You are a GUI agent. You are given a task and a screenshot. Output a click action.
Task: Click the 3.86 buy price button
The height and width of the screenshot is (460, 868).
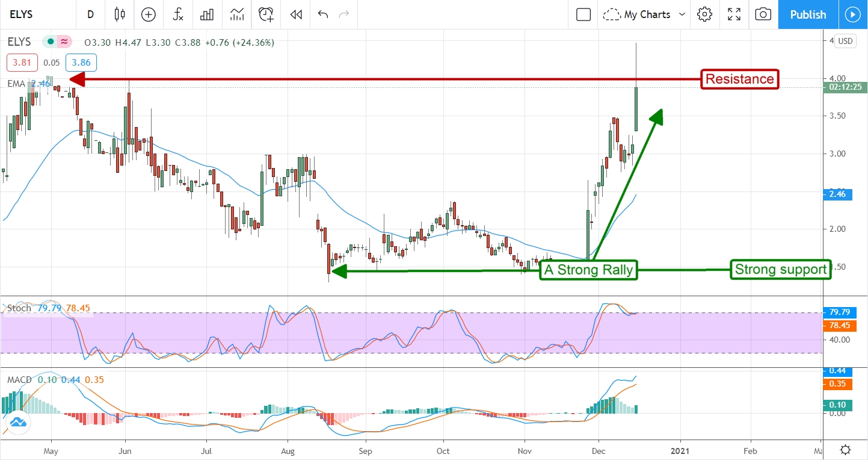(81, 62)
